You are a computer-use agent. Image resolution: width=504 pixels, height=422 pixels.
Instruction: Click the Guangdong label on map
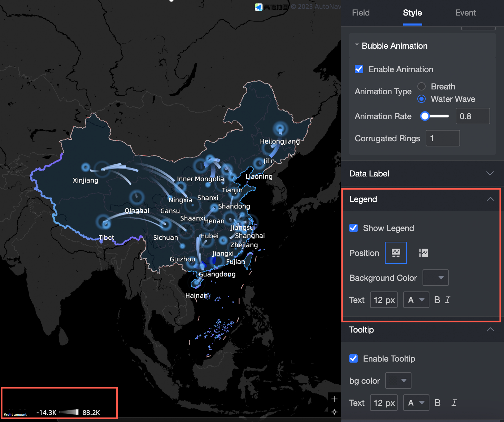(x=217, y=274)
